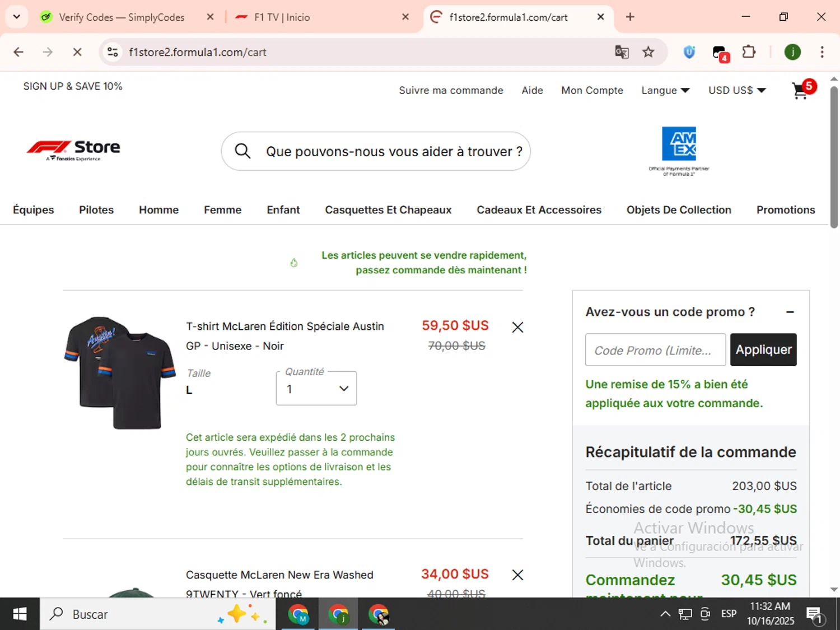Bookmark this page with the star icon
This screenshot has width=840, height=630.
(x=648, y=52)
